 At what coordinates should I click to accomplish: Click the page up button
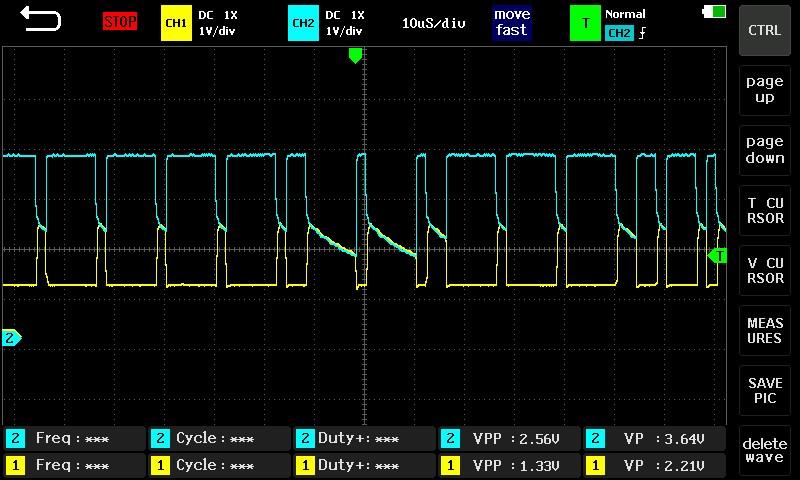pyautogui.click(x=764, y=90)
